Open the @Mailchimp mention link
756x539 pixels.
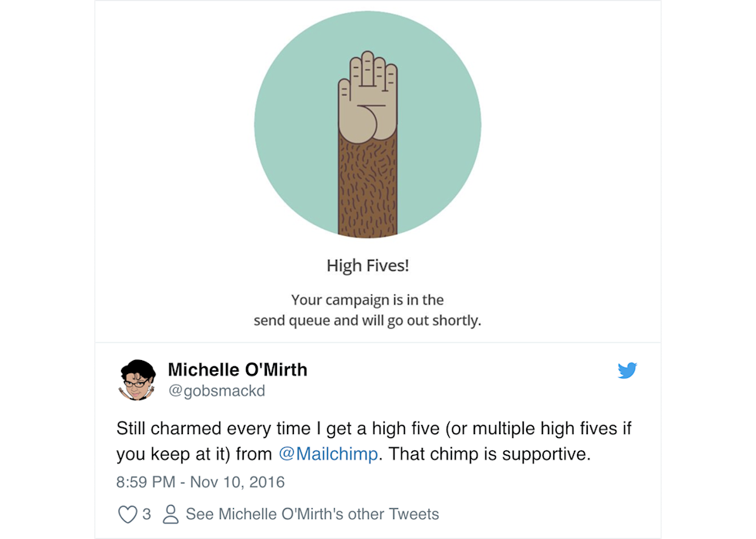pyautogui.click(x=328, y=454)
